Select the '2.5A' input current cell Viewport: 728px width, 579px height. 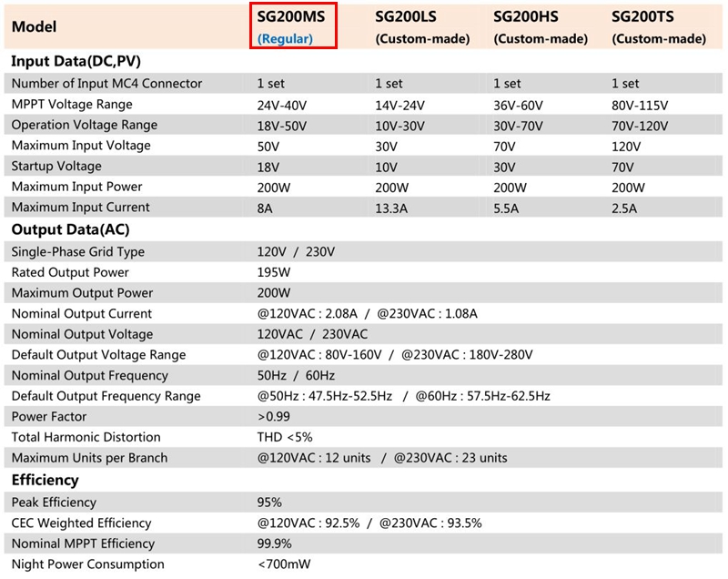click(x=624, y=208)
